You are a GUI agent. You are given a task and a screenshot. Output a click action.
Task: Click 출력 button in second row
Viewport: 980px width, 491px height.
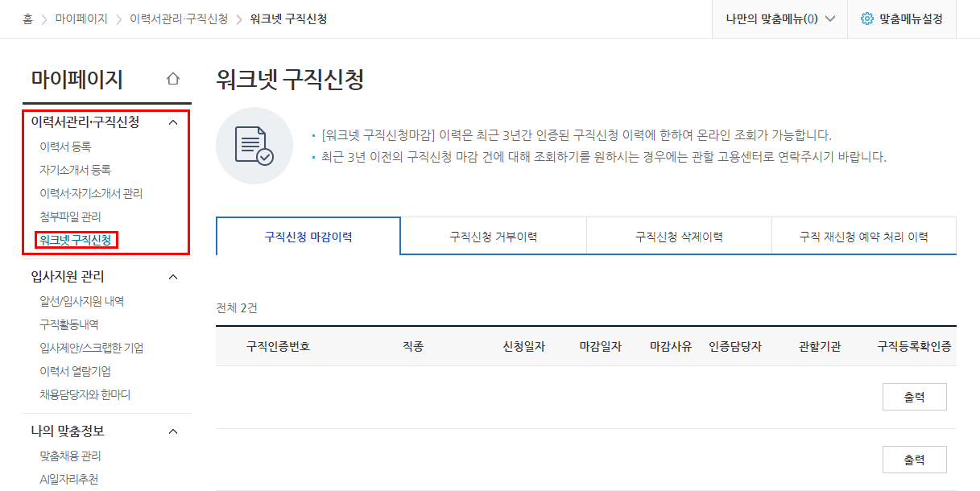tap(915, 460)
